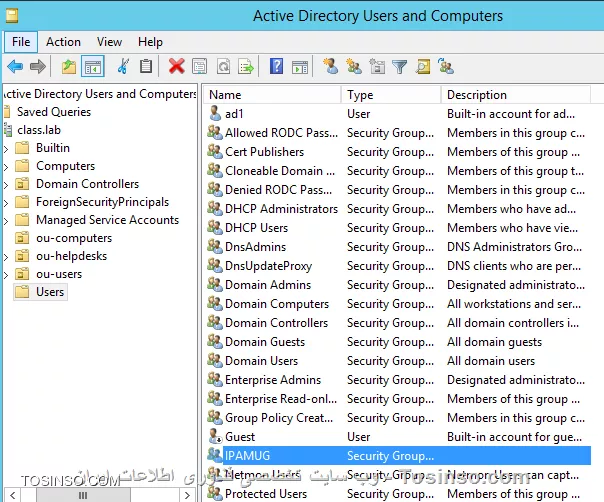Open Help via the blue question mark icon
Screen dimensions: 604x502
pos(276,67)
